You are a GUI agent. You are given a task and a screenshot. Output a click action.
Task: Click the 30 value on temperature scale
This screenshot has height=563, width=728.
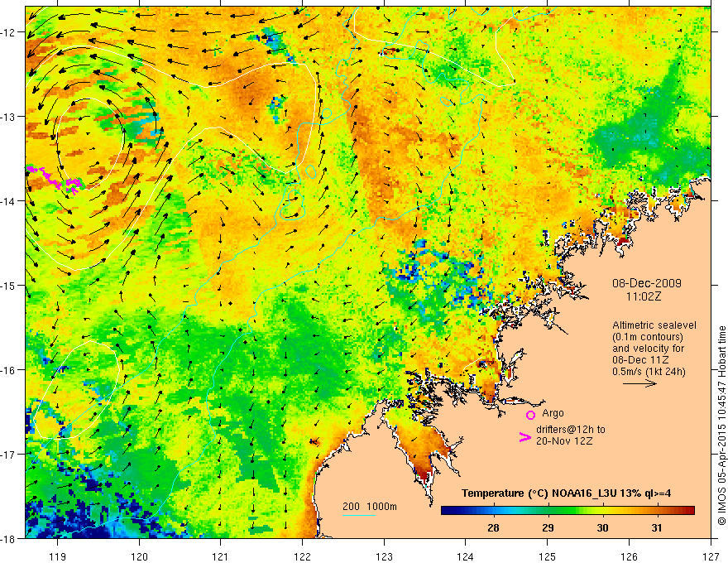602,527
